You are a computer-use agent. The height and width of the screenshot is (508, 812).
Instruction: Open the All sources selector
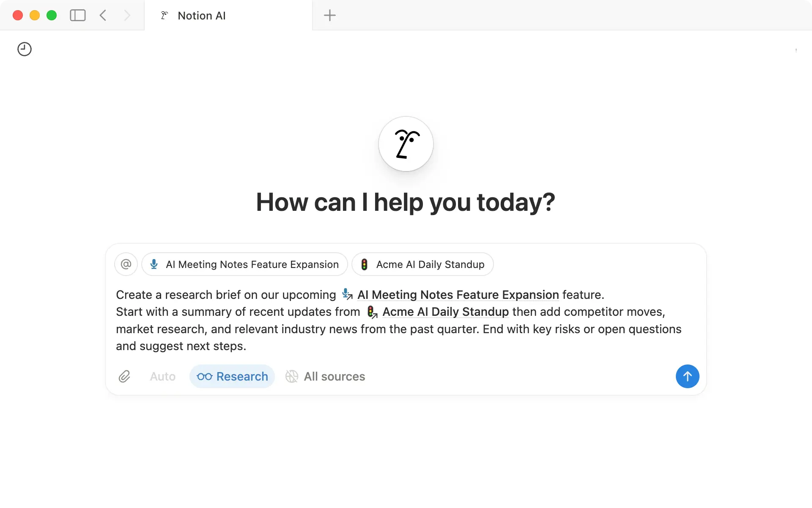click(325, 376)
